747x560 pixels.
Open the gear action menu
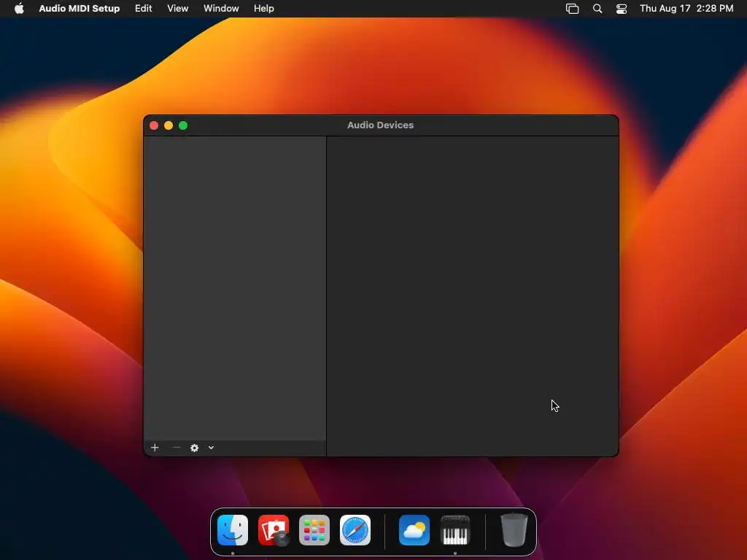click(194, 448)
